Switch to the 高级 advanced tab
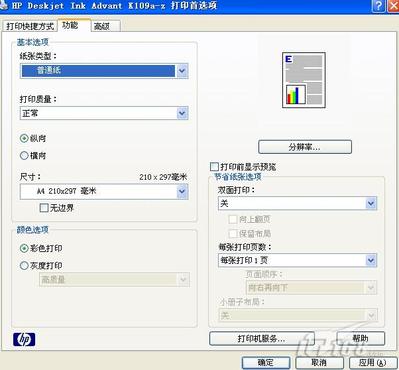 tap(105, 26)
